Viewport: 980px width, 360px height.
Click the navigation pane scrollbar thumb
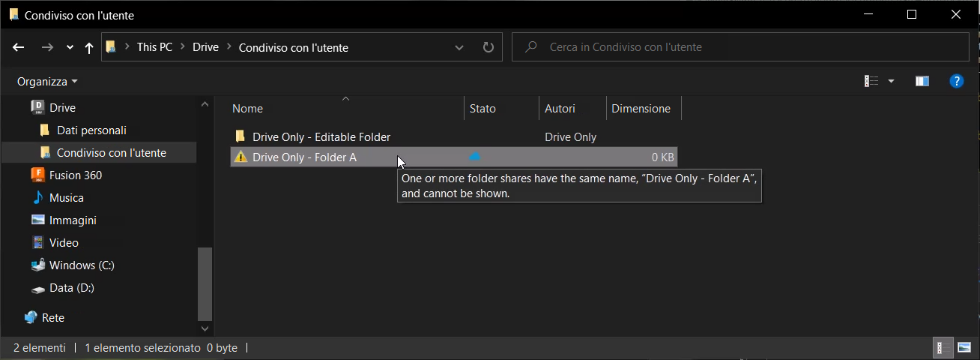click(205, 284)
